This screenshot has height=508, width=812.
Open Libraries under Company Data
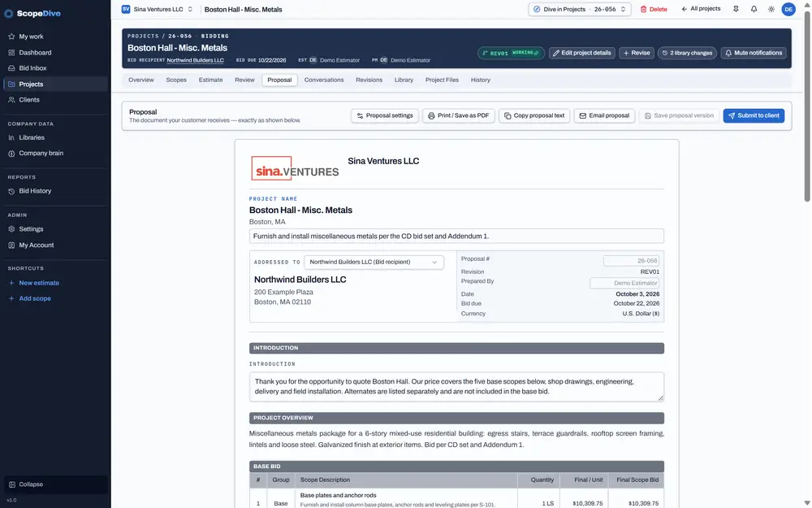32,137
